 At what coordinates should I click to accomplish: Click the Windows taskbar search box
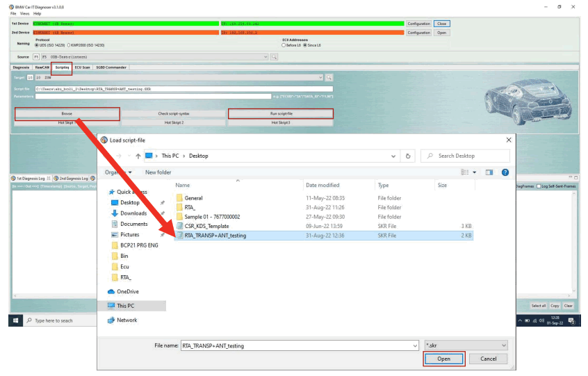[60, 320]
